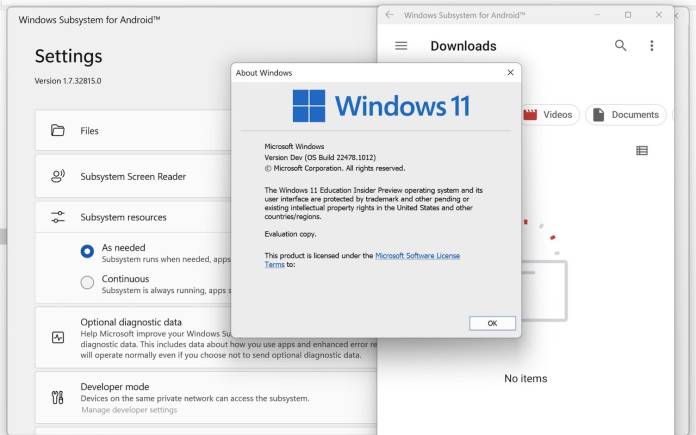
Task: Click the Optional diagnostic data icon
Action: pyautogui.click(x=58, y=338)
